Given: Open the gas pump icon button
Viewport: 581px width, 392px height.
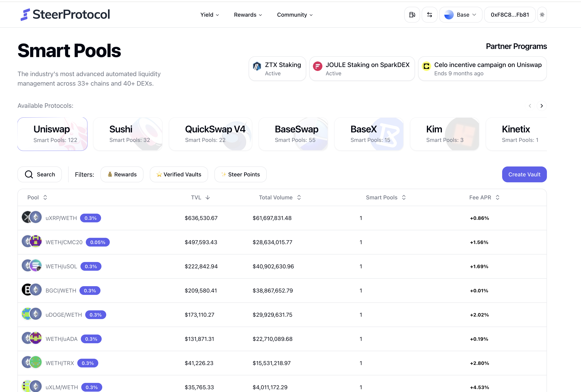Looking at the screenshot, I should (412, 15).
